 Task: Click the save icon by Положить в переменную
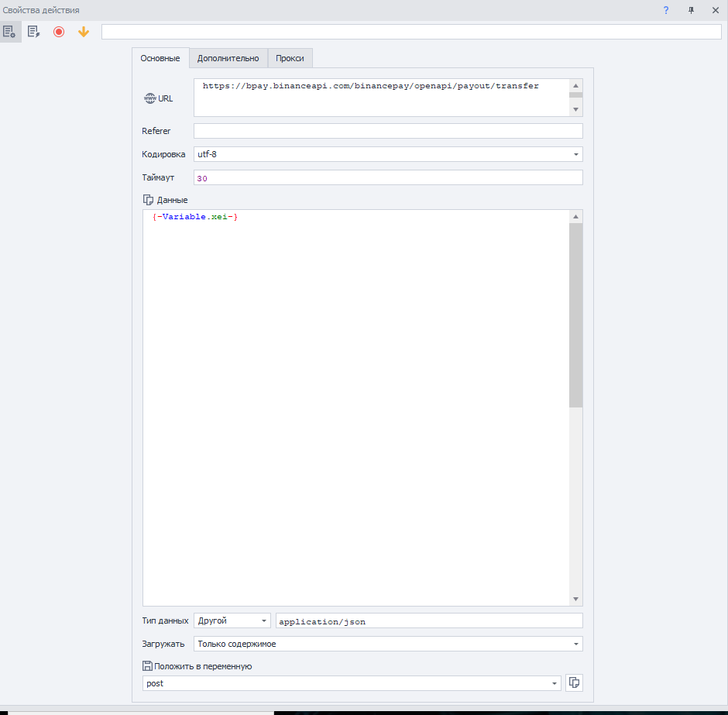(147, 665)
